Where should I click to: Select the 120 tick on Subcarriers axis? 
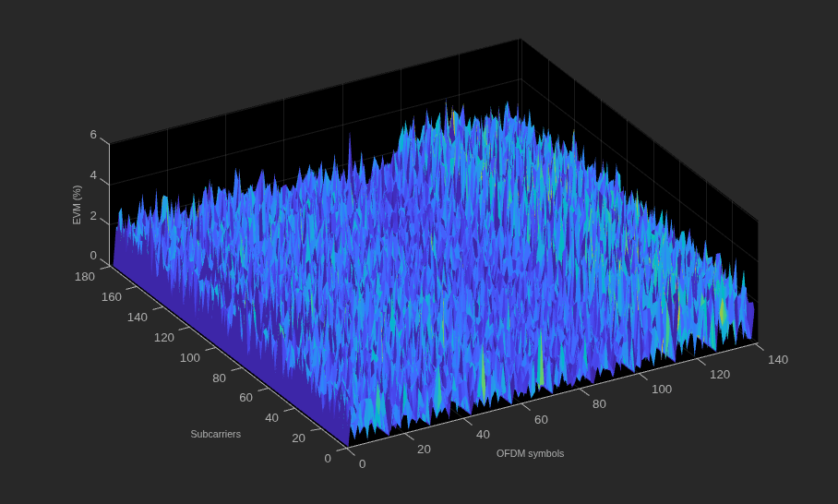[163, 337]
